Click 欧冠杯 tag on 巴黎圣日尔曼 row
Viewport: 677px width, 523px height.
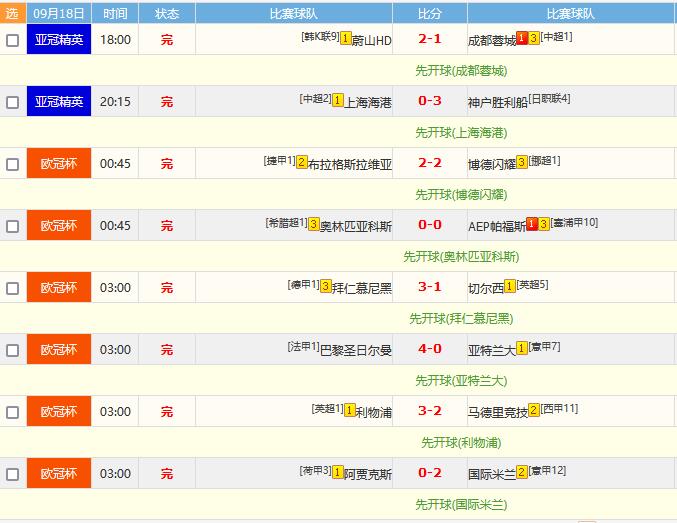(x=59, y=349)
